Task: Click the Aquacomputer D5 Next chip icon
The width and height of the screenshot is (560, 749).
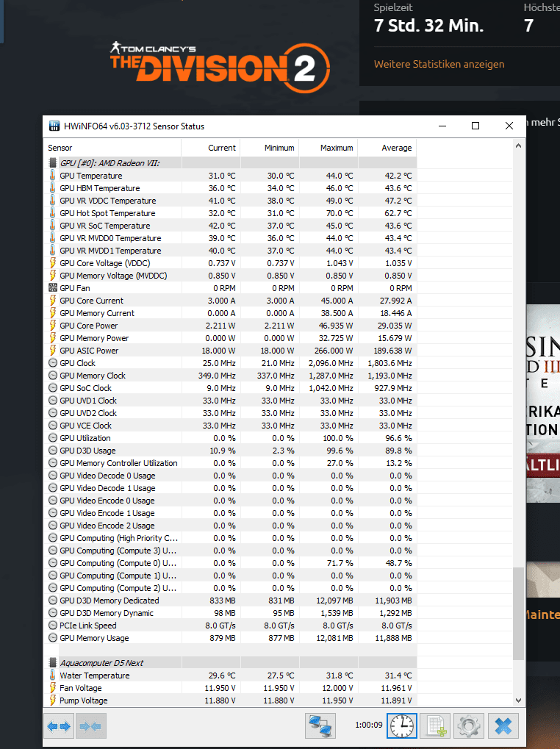Action: pos(52,662)
